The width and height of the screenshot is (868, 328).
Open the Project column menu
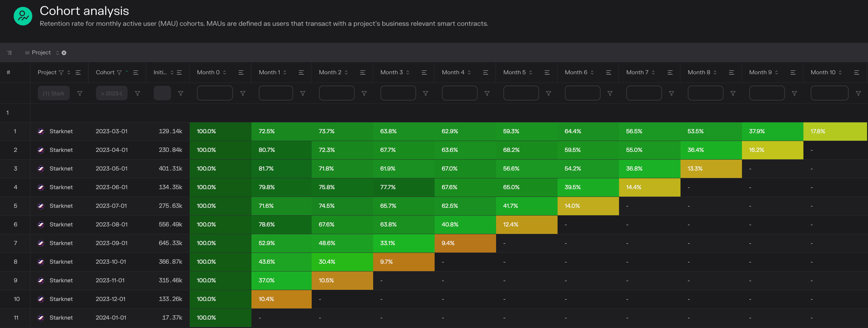(x=78, y=72)
